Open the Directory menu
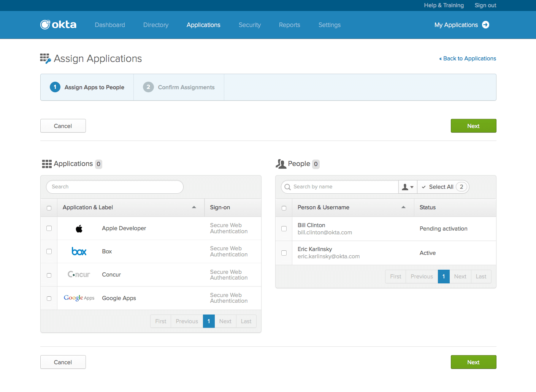536x392 pixels. [x=156, y=25]
